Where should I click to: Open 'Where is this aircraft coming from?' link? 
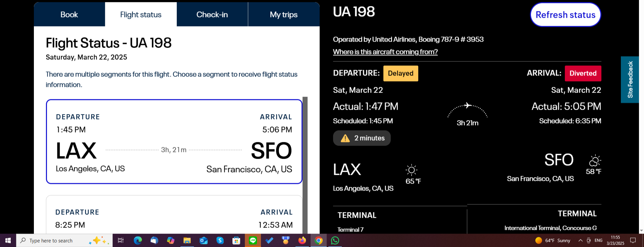coord(385,52)
